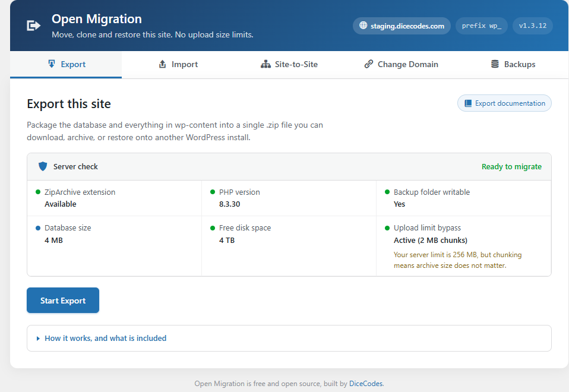Click the Open Migration logo icon
This screenshot has width=569, height=392.
(x=33, y=26)
